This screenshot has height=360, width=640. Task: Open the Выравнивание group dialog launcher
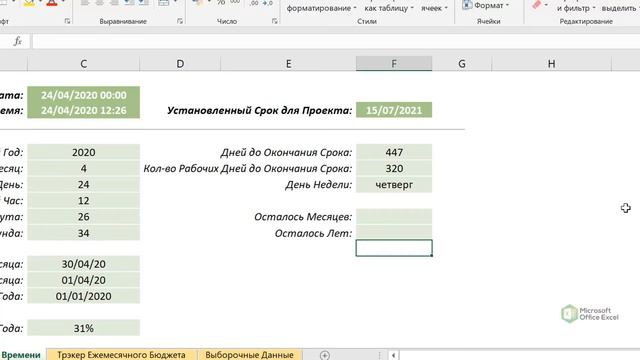[180, 21]
